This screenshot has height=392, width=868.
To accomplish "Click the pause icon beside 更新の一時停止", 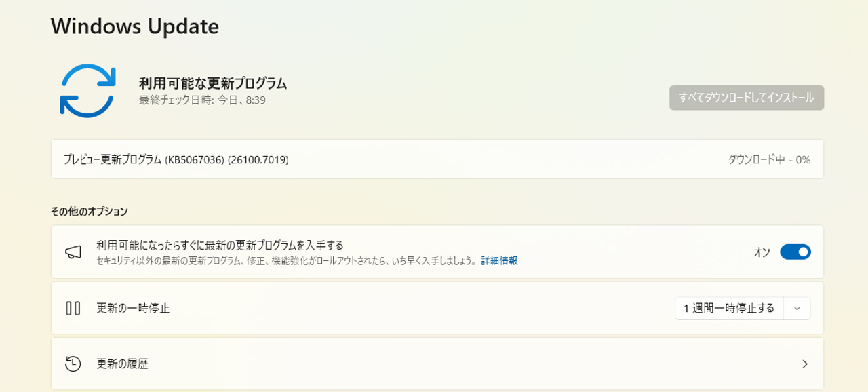I will tap(73, 308).
